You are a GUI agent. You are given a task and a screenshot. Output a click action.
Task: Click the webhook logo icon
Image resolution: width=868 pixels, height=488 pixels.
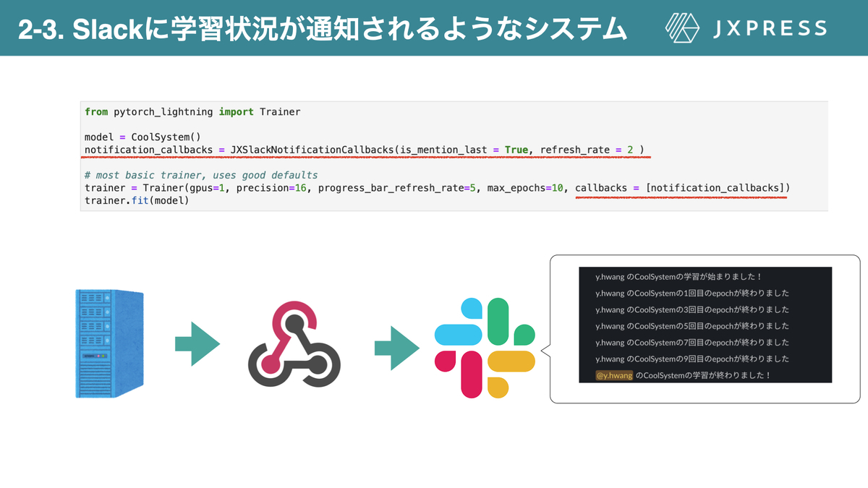click(x=294, y=345)
